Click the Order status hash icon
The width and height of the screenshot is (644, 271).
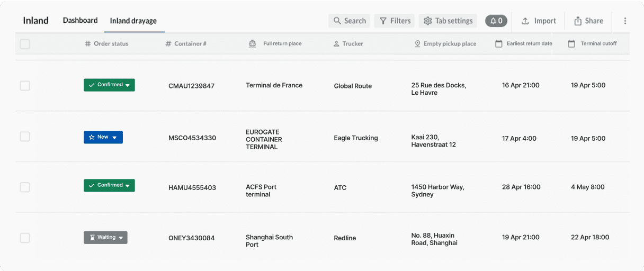[88, 44]
